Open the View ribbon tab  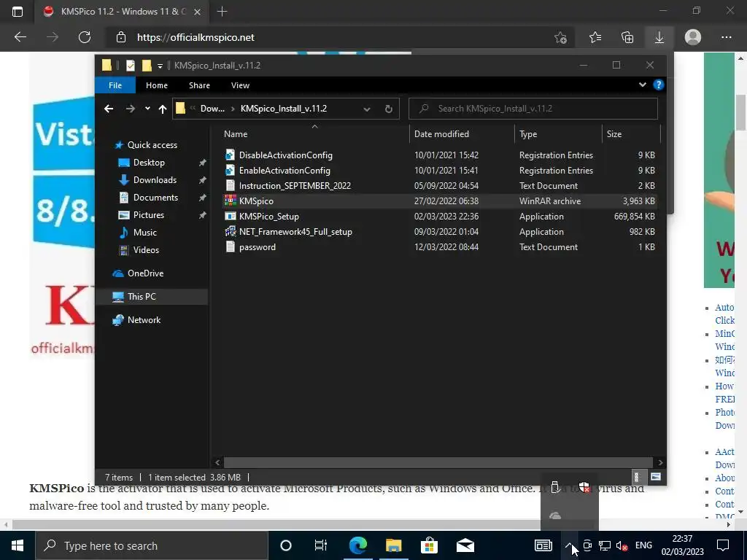click(240, 85)
